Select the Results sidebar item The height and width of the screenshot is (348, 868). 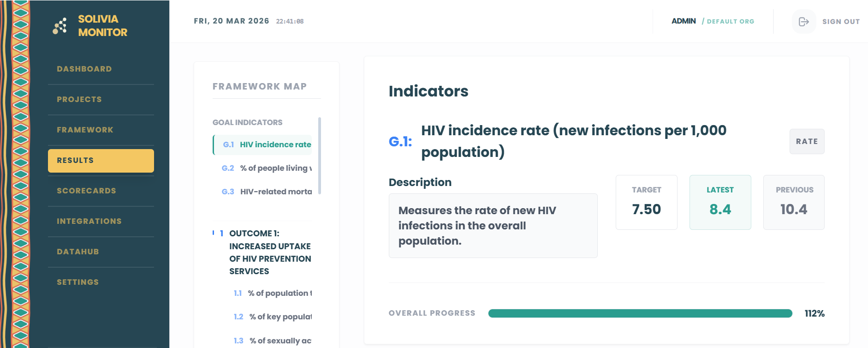[x=101, y=161]
